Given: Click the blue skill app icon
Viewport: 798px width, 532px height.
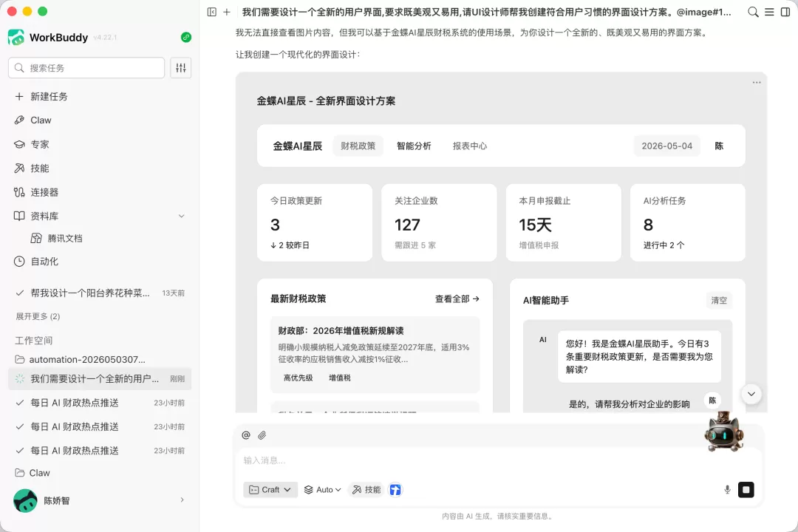Looking at the screenshot, I should click(395, 490).
